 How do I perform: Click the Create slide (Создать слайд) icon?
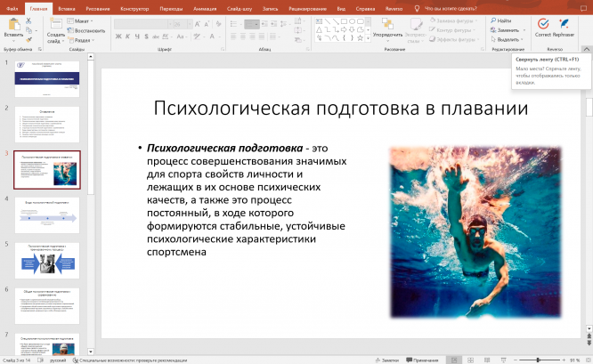[55, 24]
